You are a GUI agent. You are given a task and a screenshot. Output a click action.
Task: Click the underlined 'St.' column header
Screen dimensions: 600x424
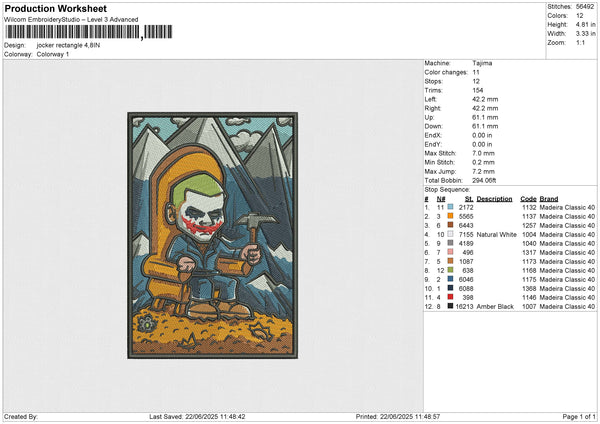tap(469, 199)
